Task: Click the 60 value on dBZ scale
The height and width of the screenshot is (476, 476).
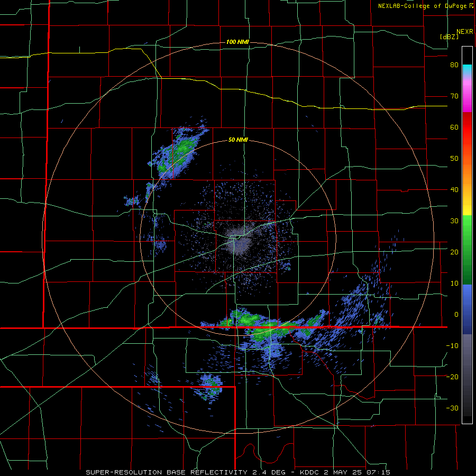Action: coord(454,127)
